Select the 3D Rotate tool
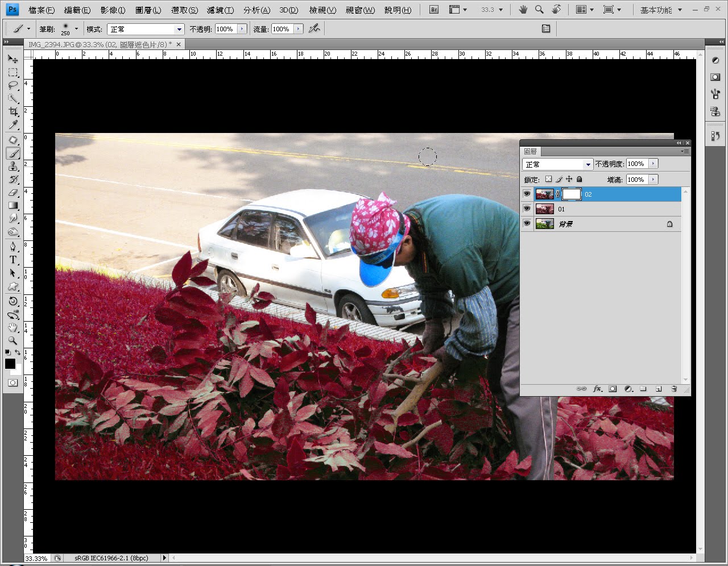Screen dimensions: 728x566 [x=13, y=301]
